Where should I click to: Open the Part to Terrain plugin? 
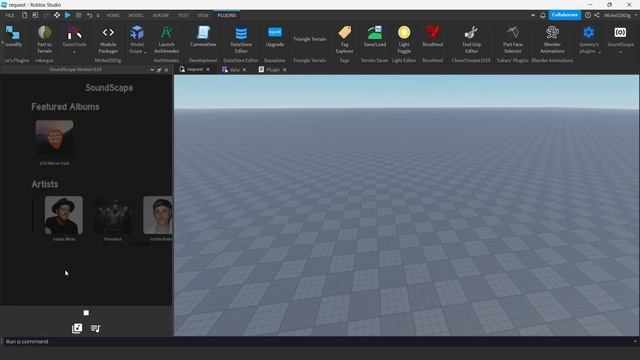point(44,39)
